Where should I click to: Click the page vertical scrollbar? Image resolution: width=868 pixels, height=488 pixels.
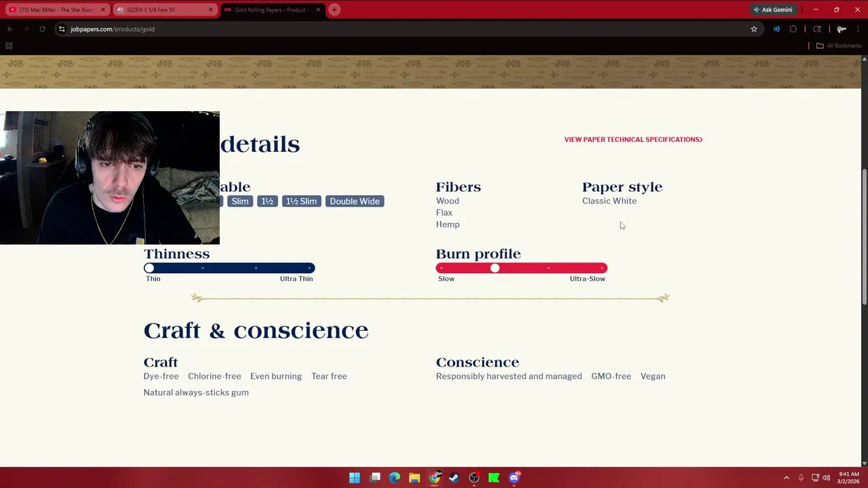pos(864,237)
